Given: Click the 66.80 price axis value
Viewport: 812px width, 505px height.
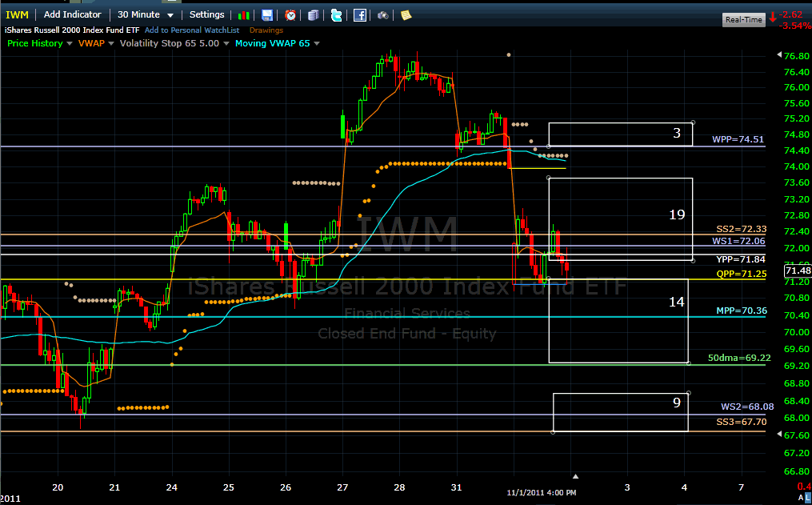Looking at the screenshot, I should pyautogui.click(x=797, y=471).
